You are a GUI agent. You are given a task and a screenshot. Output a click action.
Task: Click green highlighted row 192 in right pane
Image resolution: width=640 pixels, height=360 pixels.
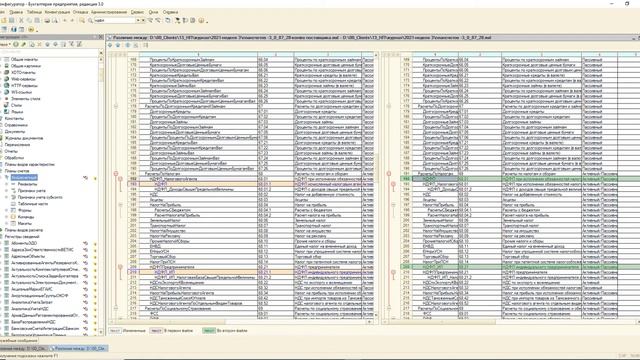point(520,179)
